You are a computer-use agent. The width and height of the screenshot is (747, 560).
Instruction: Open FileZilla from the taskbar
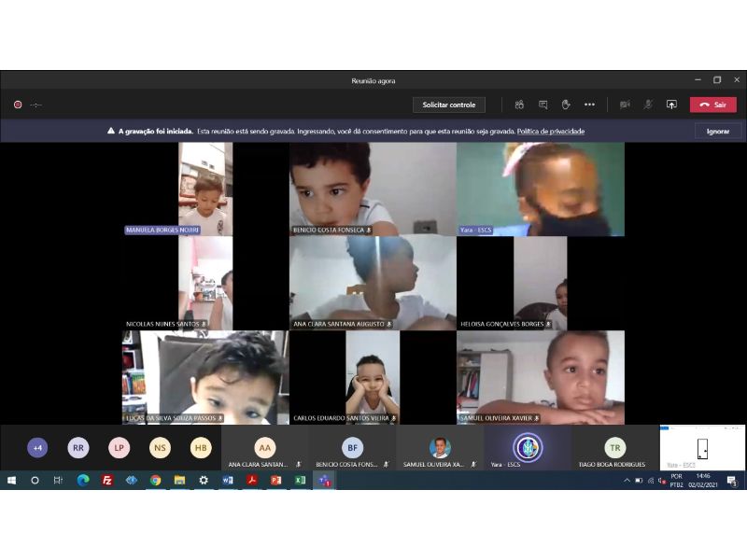107,481
